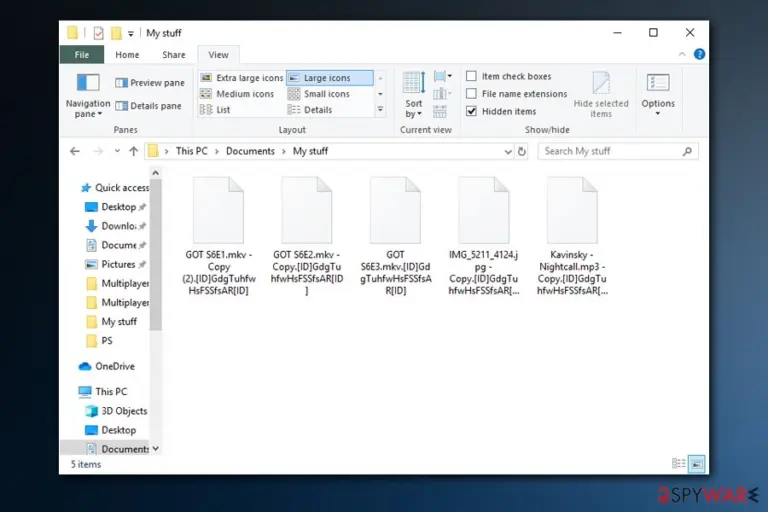Select Quick access in the navigation pane
The image size is (768, 512).
point(115,188)
